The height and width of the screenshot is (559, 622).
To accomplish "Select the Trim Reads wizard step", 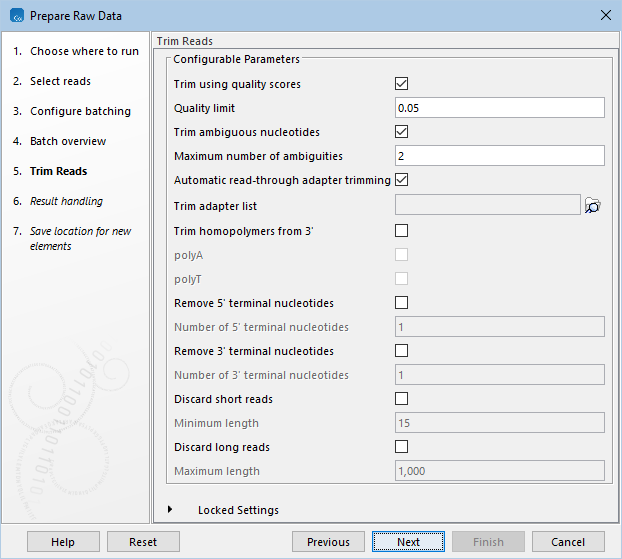I will (x=58, y=171).
